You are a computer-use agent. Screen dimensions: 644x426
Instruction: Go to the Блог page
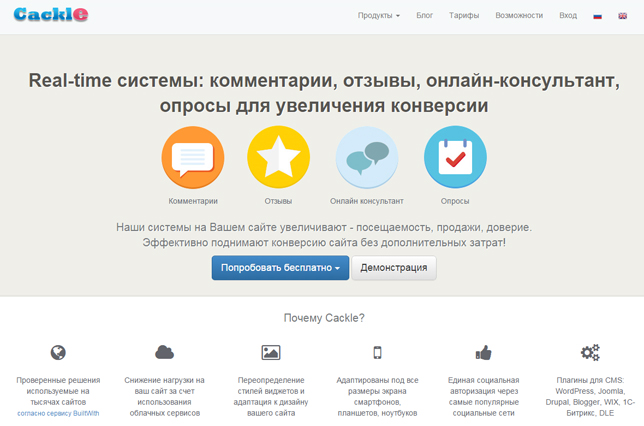point(424,16)
